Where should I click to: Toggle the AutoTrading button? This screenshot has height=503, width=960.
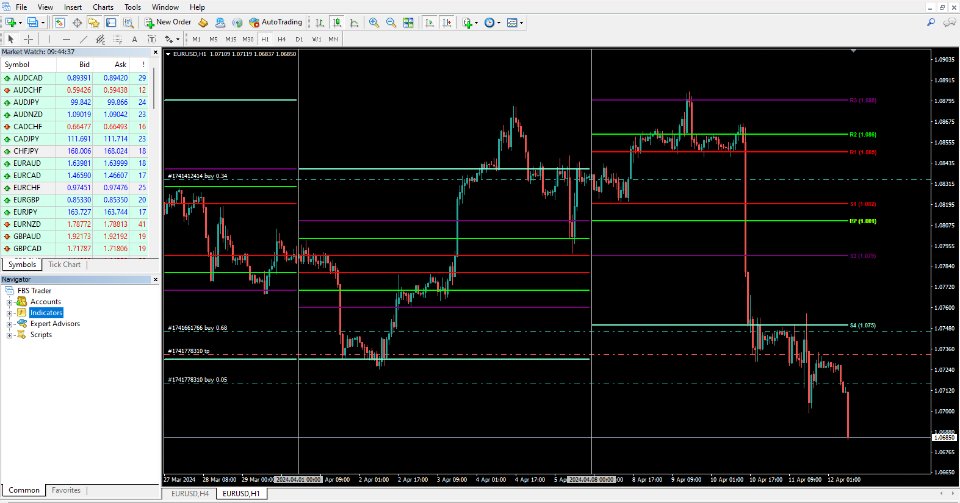pos(276,23)
